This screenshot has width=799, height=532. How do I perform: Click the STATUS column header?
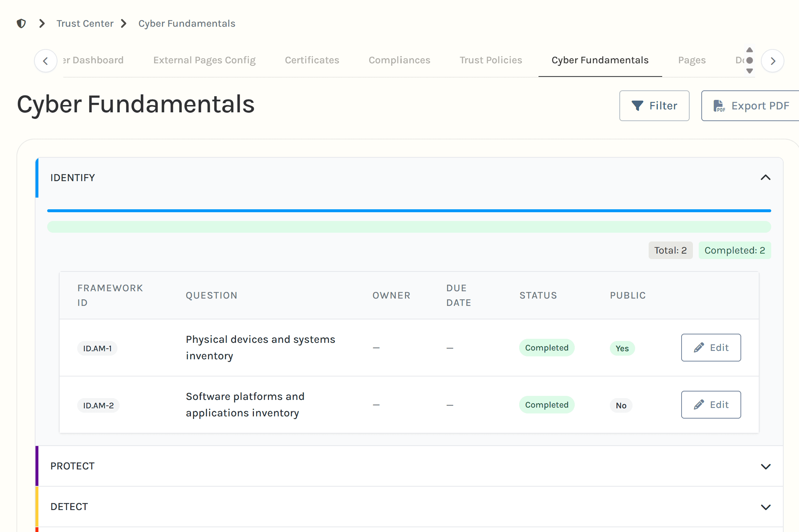(538, 295)
